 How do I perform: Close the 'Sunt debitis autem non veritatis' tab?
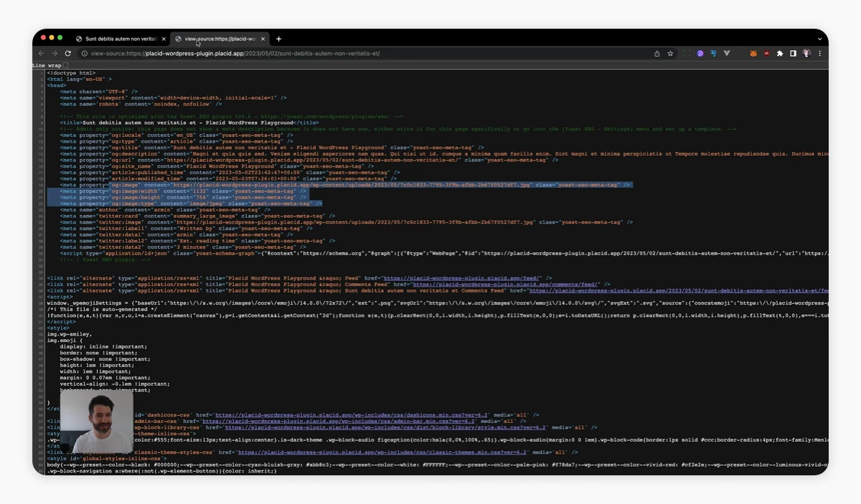coord(164,39)
